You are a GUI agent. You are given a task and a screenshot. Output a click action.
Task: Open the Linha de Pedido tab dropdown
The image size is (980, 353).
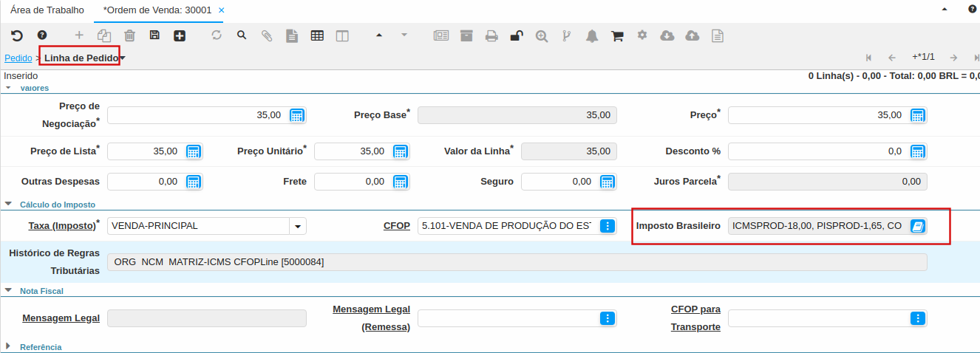click(123, 58)
